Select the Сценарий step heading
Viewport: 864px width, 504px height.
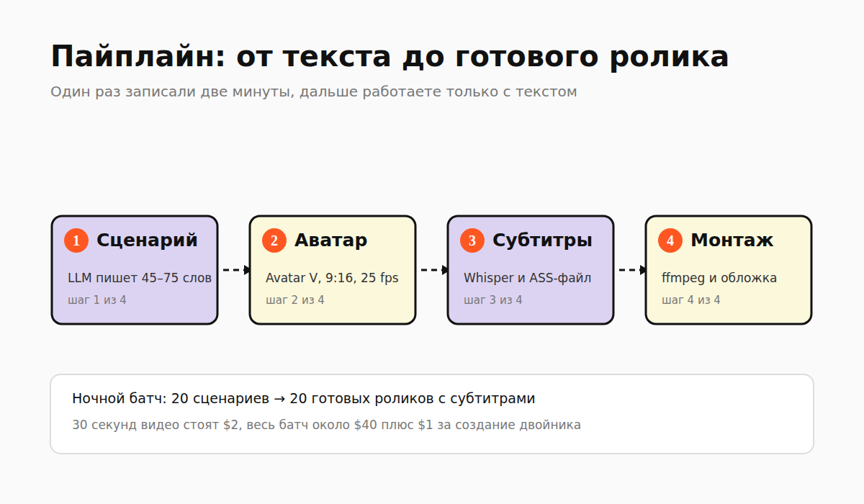click(x=147, y=240)
